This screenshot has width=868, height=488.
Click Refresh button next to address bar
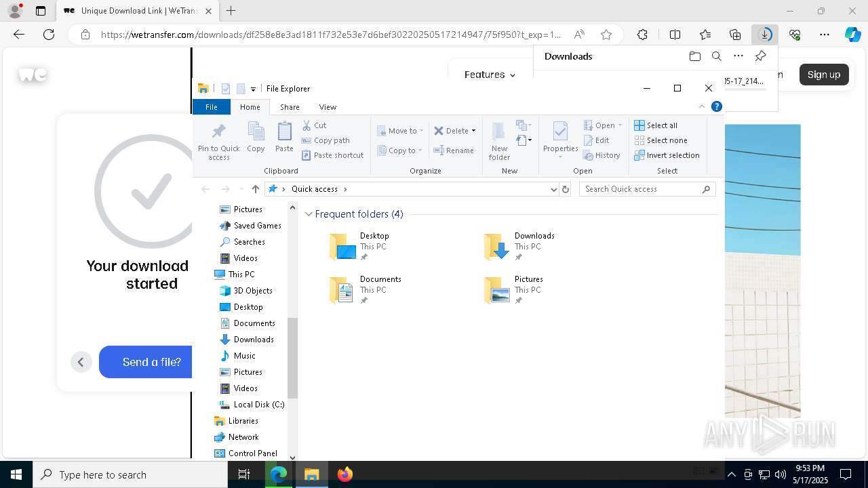566,189
